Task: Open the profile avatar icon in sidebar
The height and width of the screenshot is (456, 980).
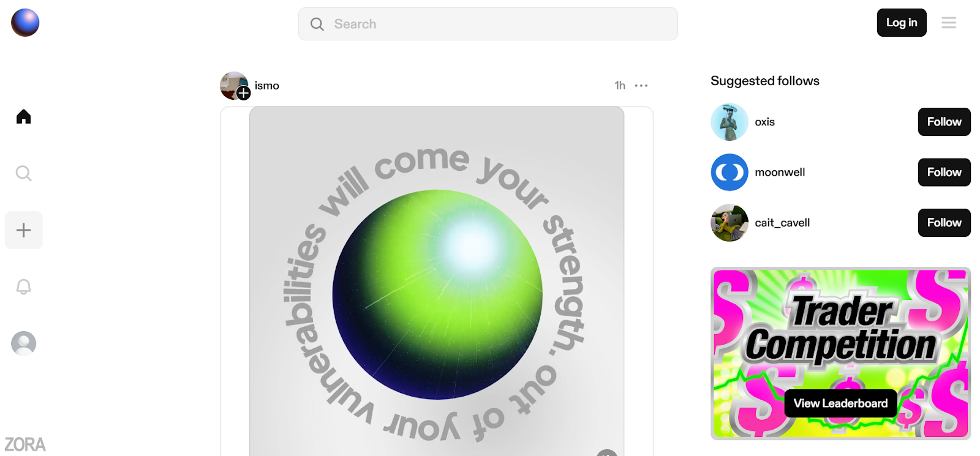Action: [x=24, y=343]
